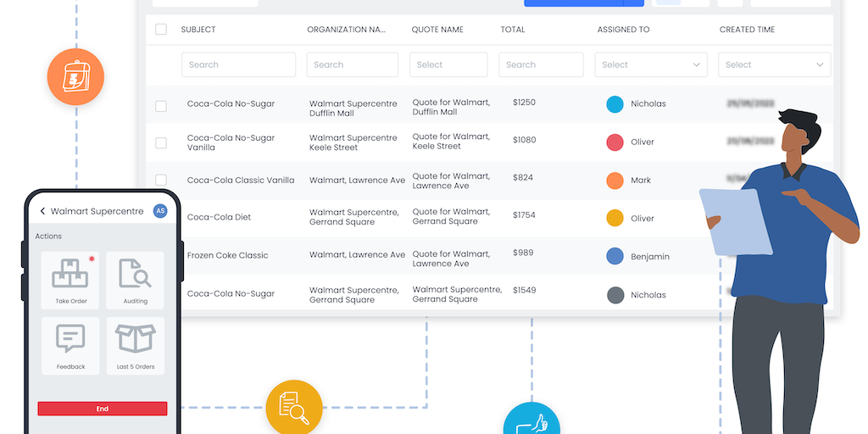Toggle the select-all checkbox in table header

161,30
